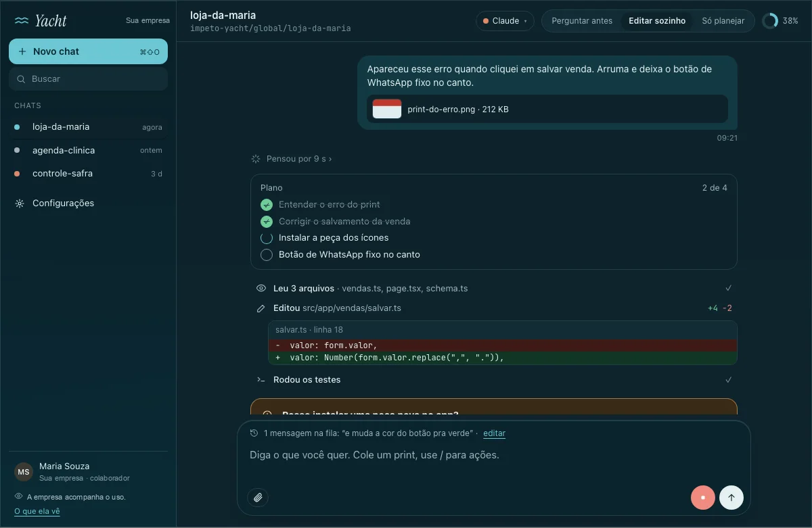This screenshot has height=528, width=812.
Task: Toggle completed step Entender o erro do print
Action: 267,205
